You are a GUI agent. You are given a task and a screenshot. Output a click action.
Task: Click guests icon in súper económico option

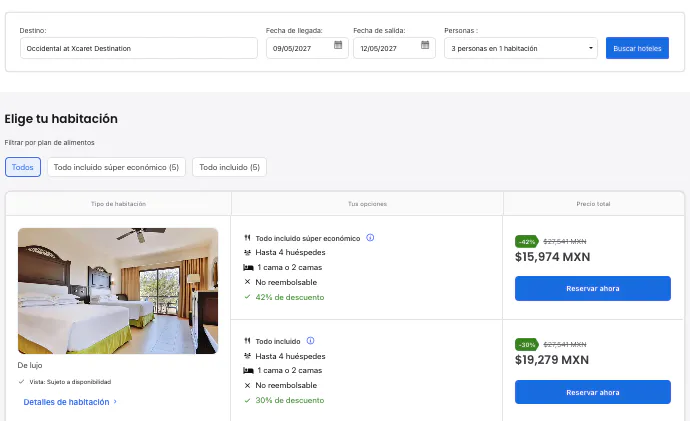click(x=247, y=253)
